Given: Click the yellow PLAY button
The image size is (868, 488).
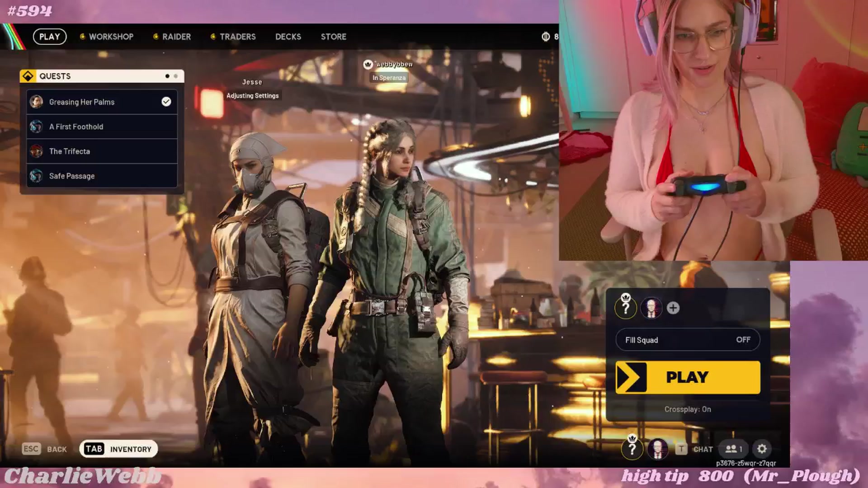Looking at the screenshot, I should pos(688,377).
